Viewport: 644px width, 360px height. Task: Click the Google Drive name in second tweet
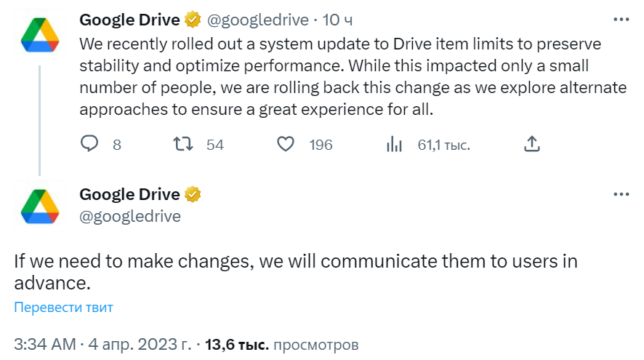pos(129,194)
